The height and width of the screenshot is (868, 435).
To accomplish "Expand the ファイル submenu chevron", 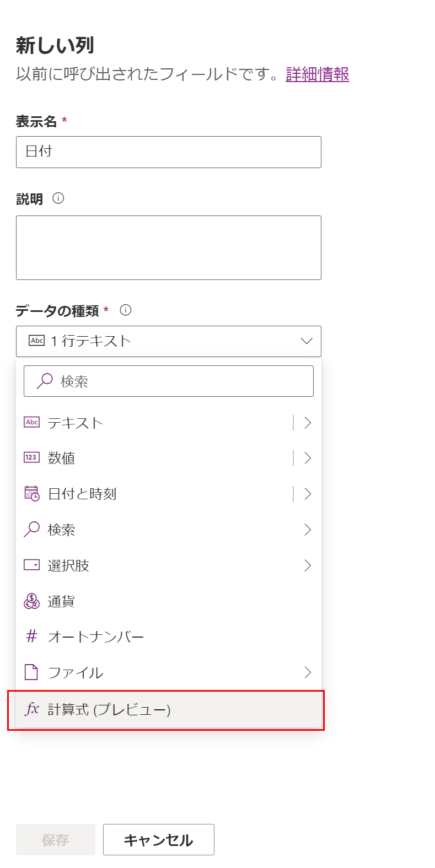I will point(308,672).
